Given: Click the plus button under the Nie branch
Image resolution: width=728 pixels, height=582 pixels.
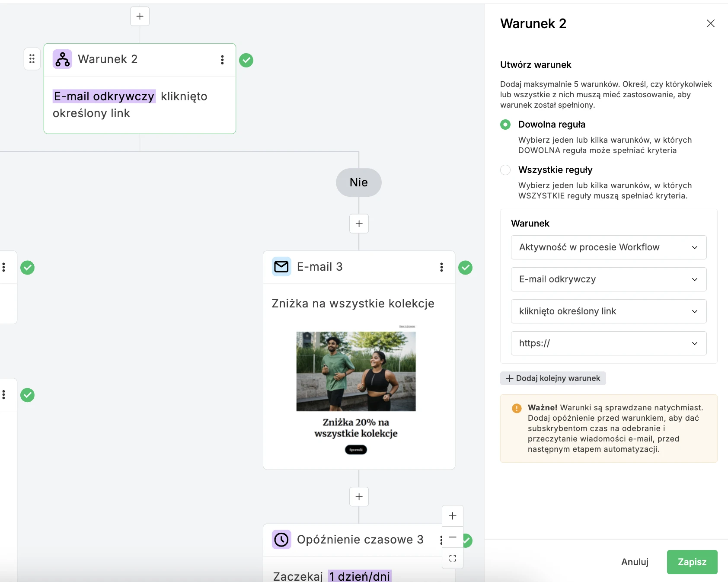Looking at the screenshot, I should tap(358, 223).
